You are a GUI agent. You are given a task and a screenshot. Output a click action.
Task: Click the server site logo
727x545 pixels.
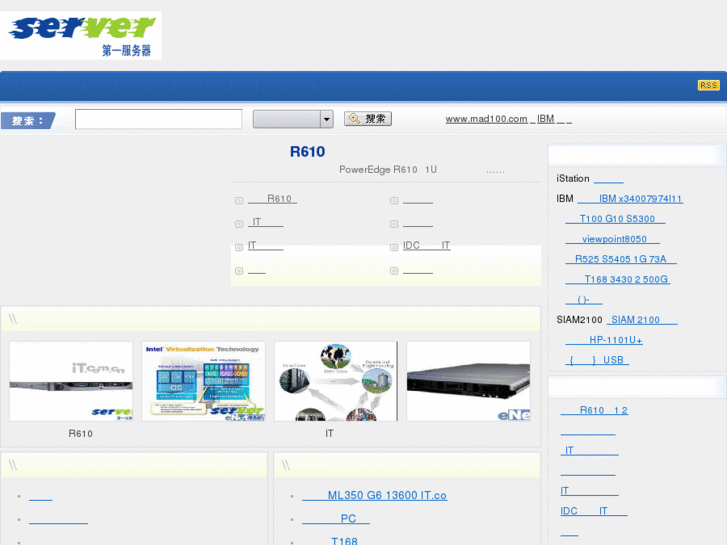click(81, 35)
